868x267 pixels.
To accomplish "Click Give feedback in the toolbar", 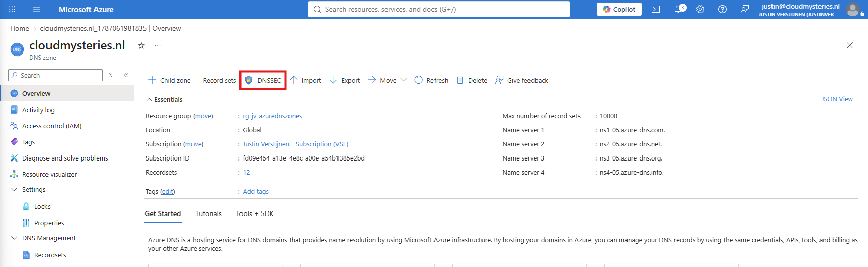I will point(521,80).
